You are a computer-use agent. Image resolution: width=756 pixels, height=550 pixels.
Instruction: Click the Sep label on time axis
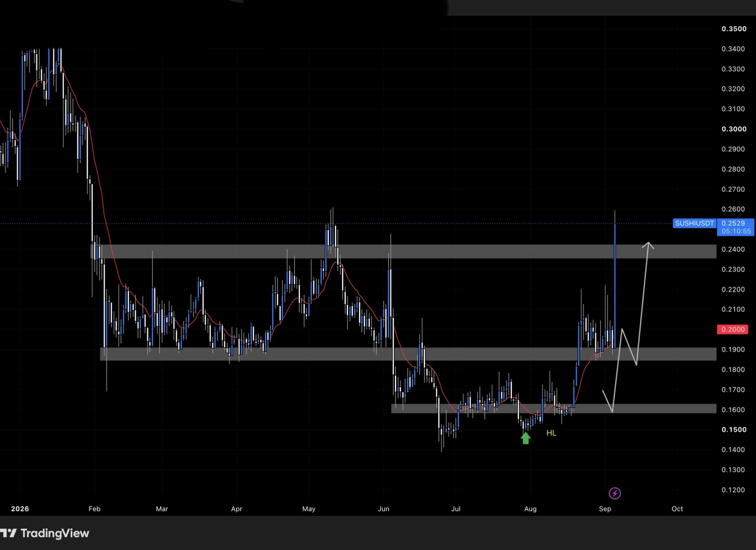tap(605, 509)
